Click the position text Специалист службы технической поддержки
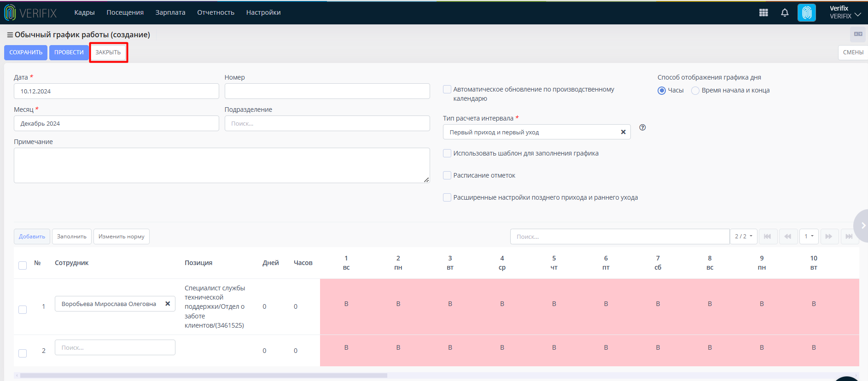 point(215,306)
